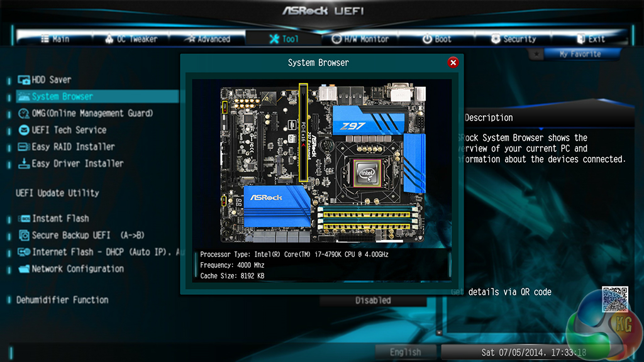The image size is (644, 362).
Task: Click the Processor Type info line
Action: 294,255
